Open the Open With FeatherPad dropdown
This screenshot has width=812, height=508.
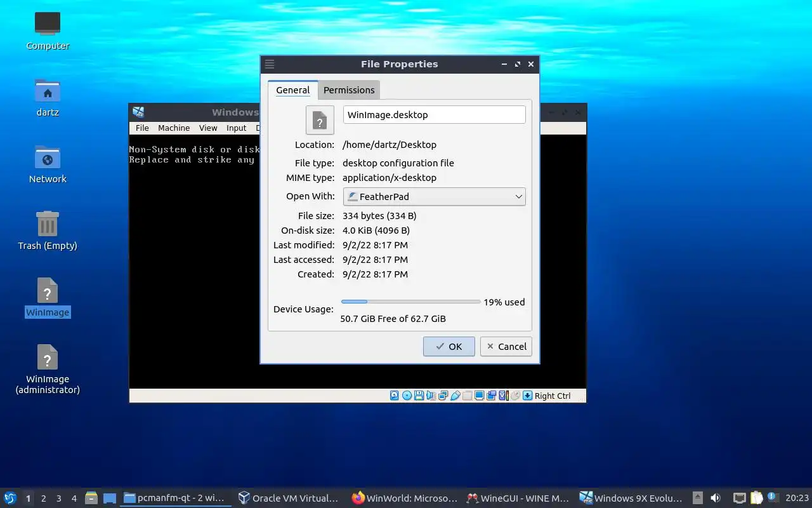pos(435,197)
